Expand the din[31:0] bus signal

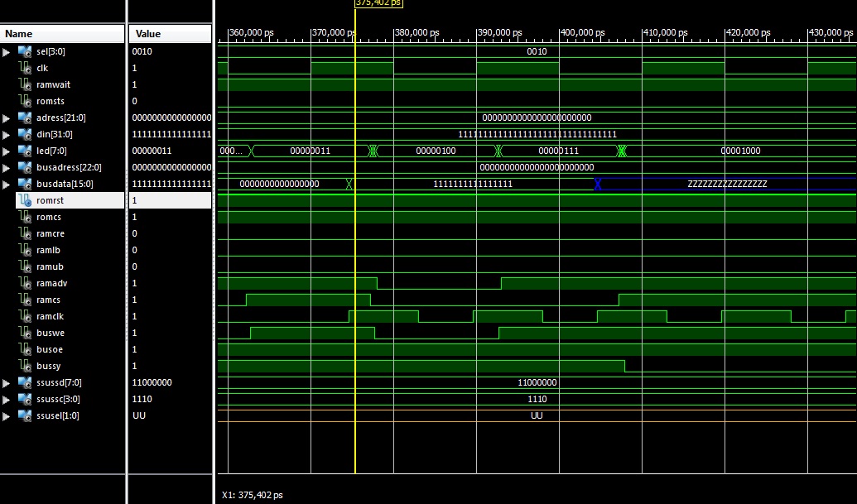click(6, 134)
